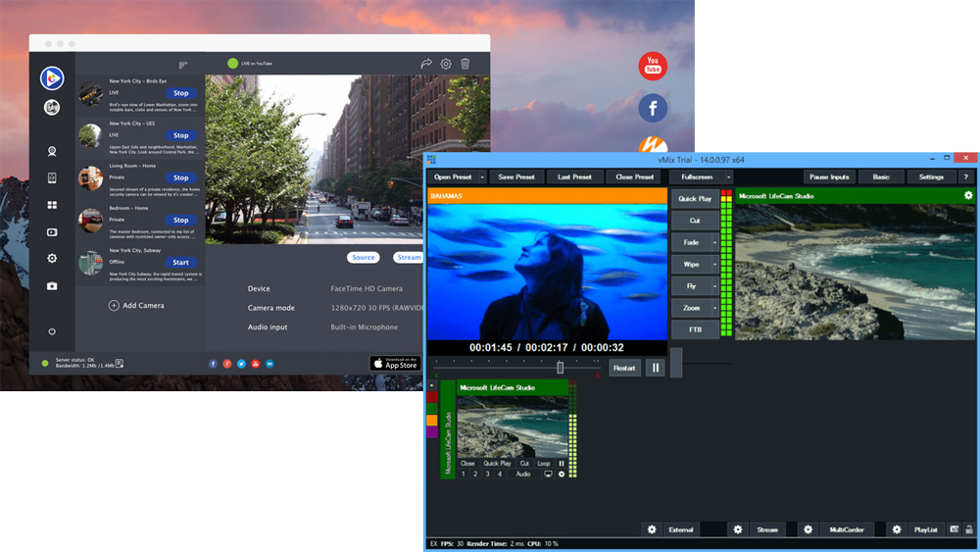
Task: Open the gear icon on the LifeCam output preview
Action: coord(968,195)
